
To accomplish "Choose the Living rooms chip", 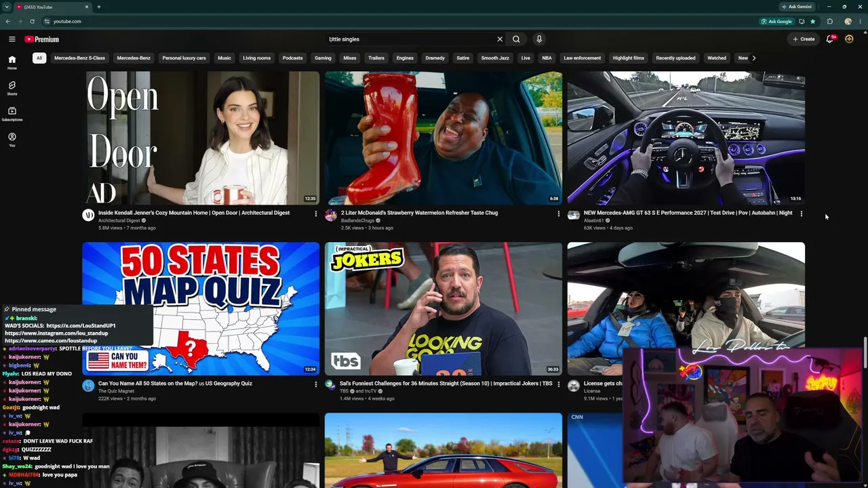I will point(257,58).
